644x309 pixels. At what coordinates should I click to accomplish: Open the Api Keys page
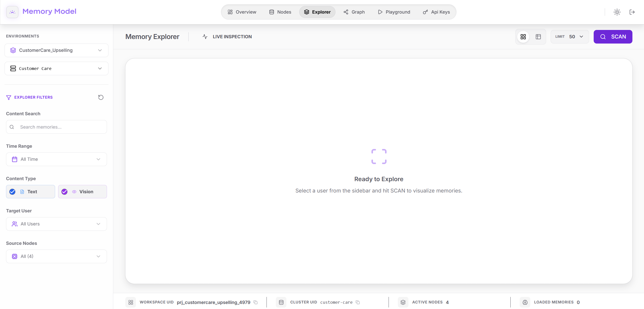click(x=436, y=12)
